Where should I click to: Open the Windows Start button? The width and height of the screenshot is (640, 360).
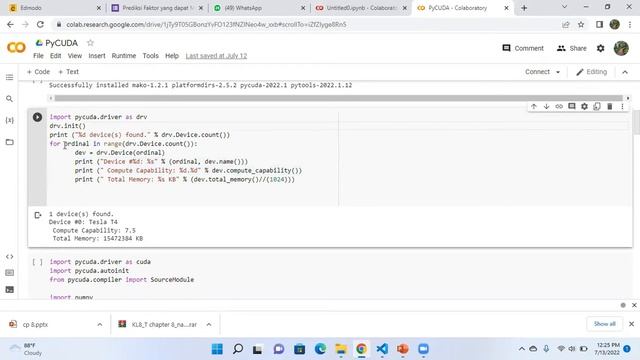(x=217, y=349)
